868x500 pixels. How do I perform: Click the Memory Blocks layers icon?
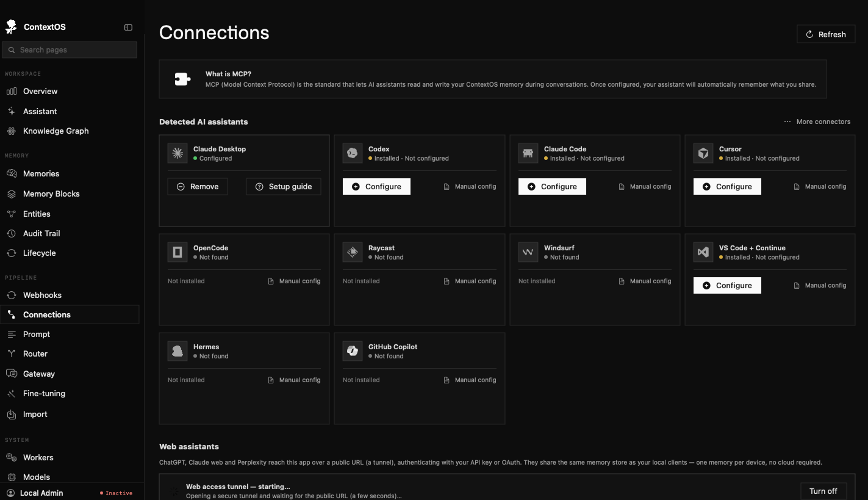coord(12,194)
